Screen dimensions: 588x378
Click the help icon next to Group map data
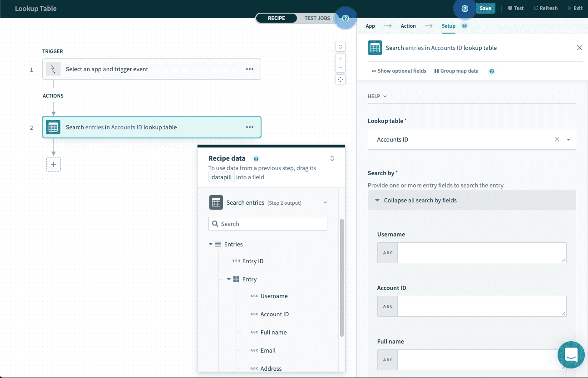coord(491,71)
